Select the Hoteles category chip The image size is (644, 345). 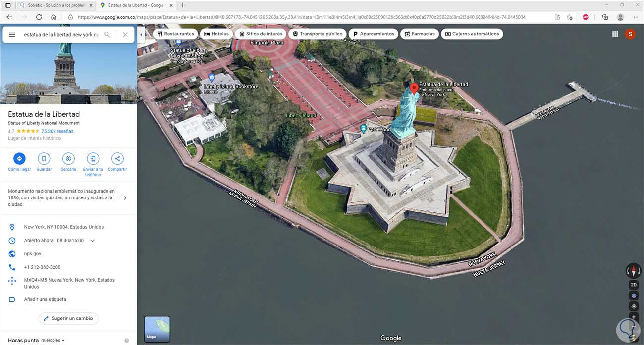216,34
